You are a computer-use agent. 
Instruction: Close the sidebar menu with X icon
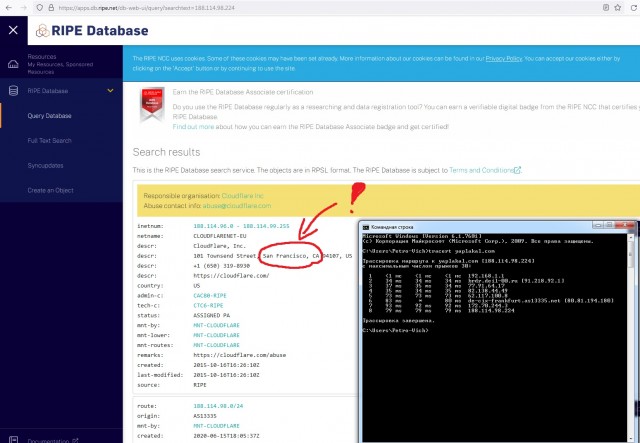click(13, 30)
